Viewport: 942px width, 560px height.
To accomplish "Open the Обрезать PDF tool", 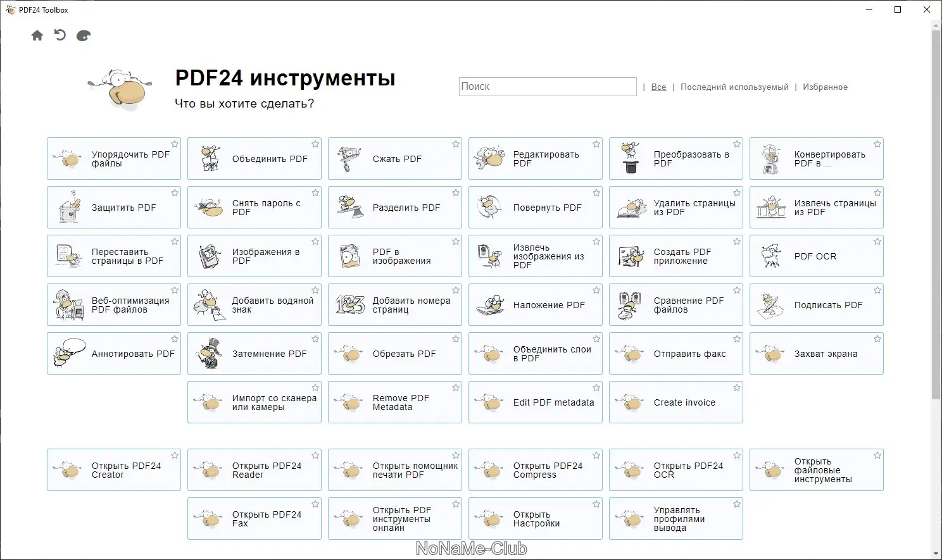I will pos(395,354).
